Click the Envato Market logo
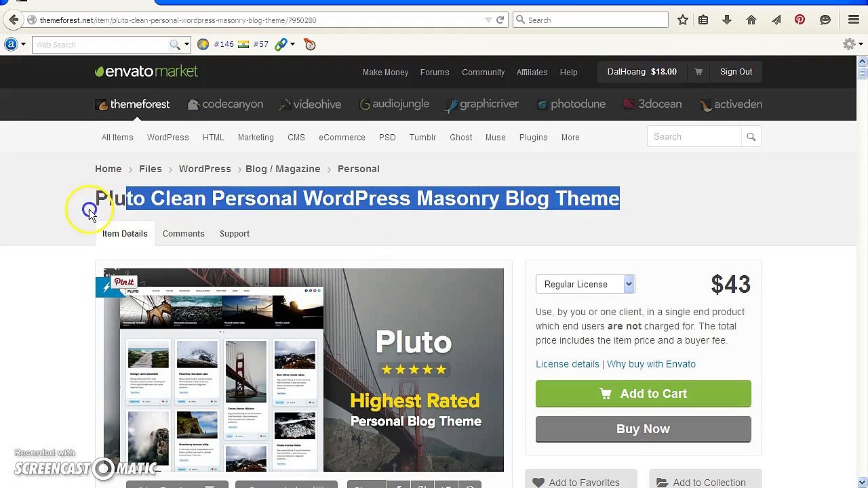Viewport: 868px width, 488px height. [146, 72]
